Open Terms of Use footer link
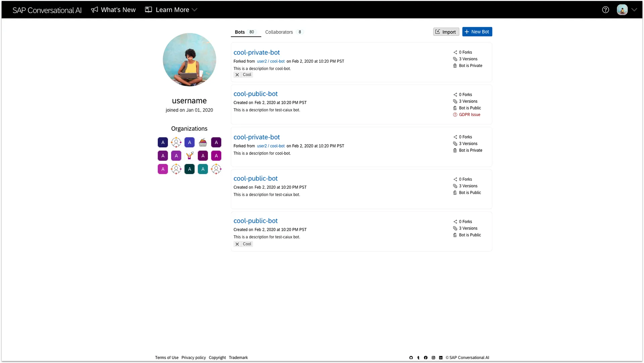Viewport: 644px width, 363px height. [167, 358]
